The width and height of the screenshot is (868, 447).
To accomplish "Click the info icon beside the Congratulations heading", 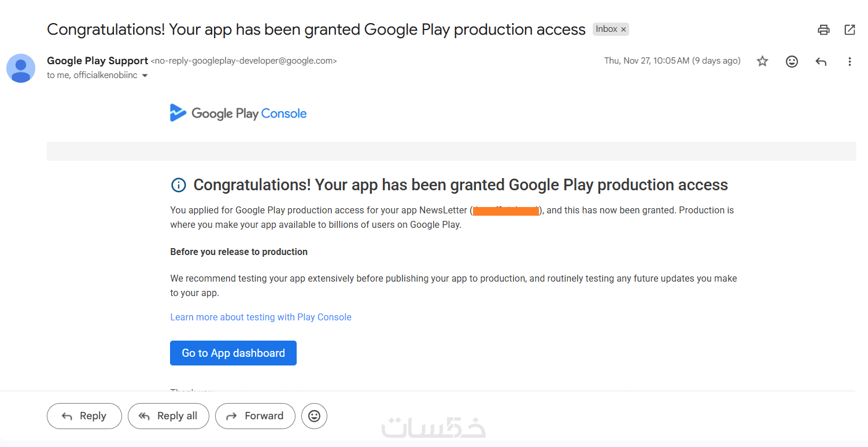I will (x=179, y=185).
